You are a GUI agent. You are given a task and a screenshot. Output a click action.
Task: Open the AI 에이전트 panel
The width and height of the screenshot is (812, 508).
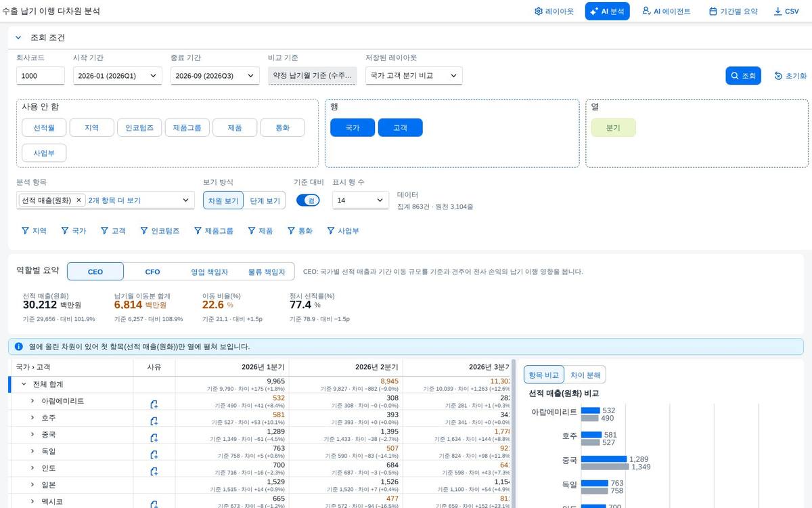666,12
